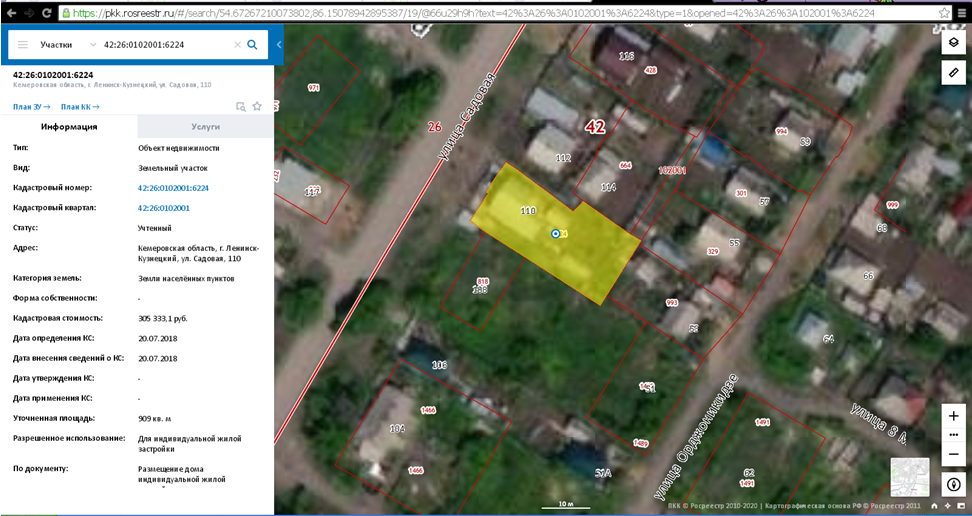Screen dimensions: 972x516
Task: Clear the cadastral number search field
Action: [x=237, y=45]
